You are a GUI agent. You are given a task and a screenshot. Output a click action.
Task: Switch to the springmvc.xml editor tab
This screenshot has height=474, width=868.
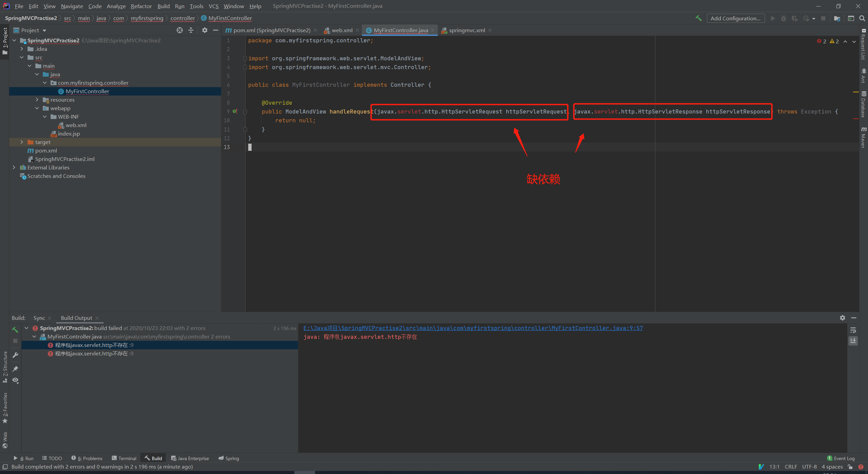click(467, 30)
